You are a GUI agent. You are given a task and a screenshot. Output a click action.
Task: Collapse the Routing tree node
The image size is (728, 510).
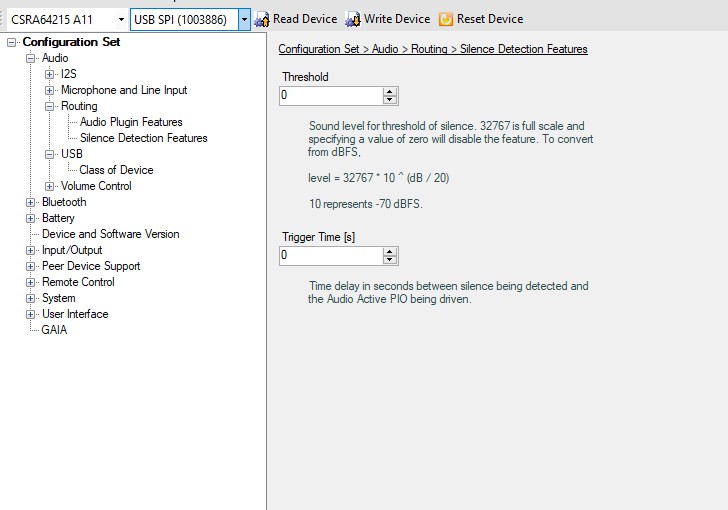pyautogui.click(x=50, y=106)
